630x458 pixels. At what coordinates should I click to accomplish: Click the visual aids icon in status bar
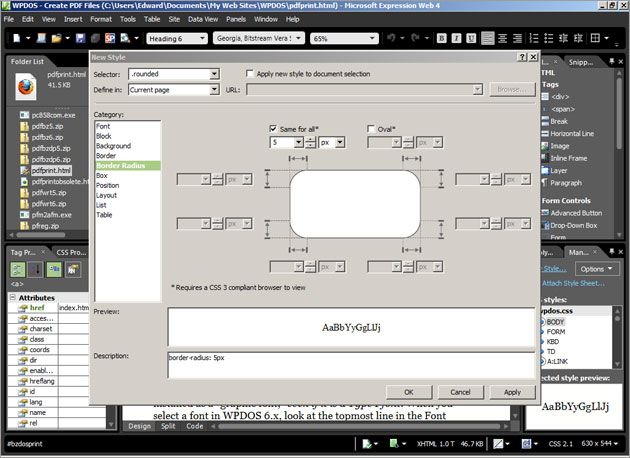click(498, 444)
